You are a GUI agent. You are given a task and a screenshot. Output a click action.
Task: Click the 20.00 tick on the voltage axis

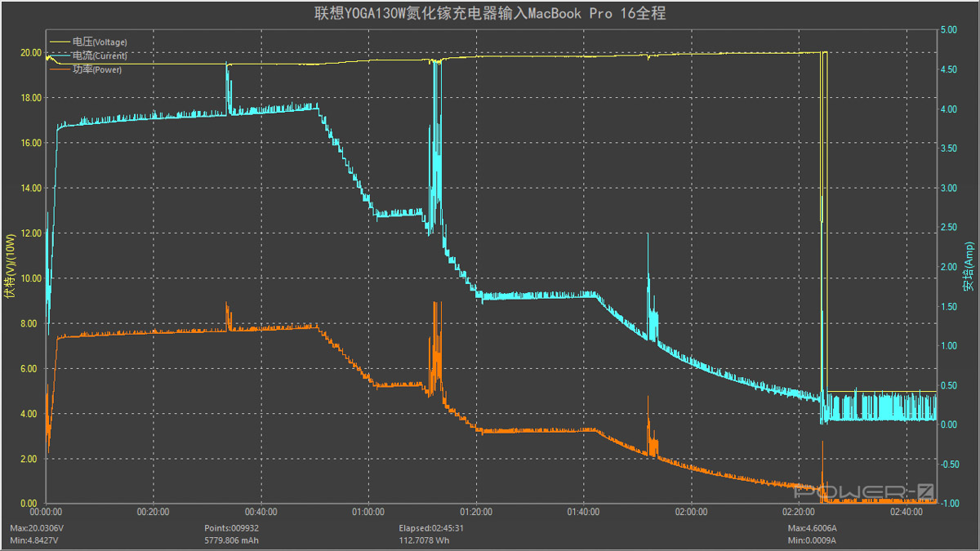coord(31,52)
